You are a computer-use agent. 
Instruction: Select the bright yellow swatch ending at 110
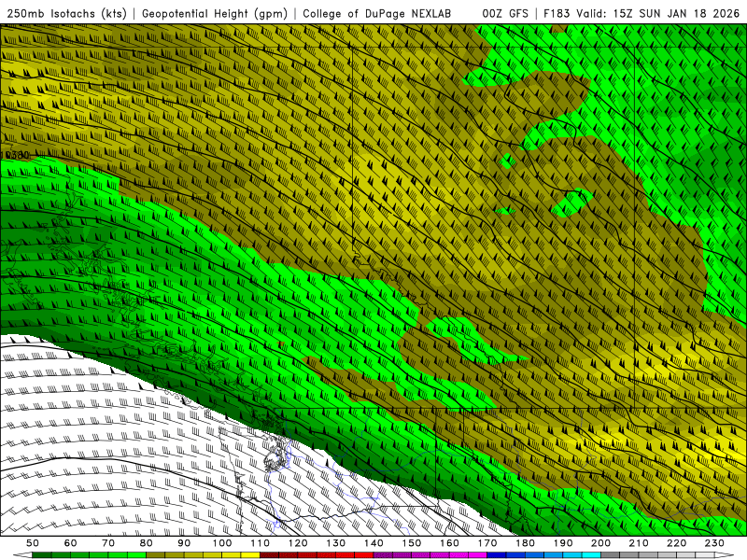[x=250, y=555]
